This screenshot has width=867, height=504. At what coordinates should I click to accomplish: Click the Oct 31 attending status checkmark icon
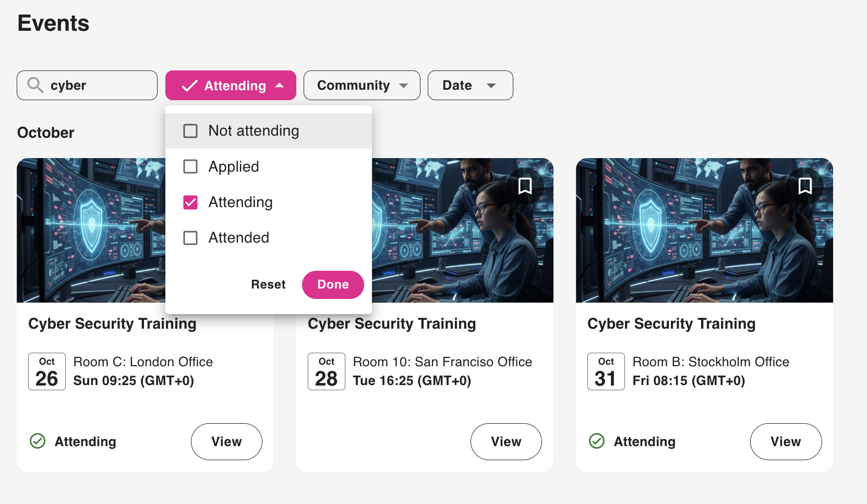(x=597, y=441)
